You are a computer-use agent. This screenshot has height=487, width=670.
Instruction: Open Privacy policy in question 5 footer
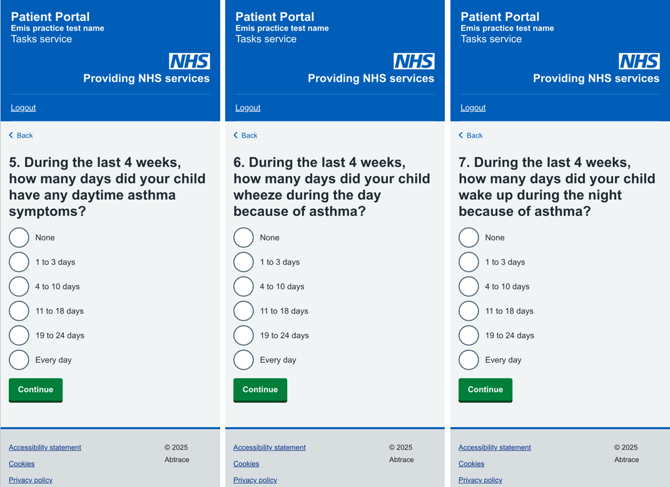pyautogui.click(x=31, y=480)
